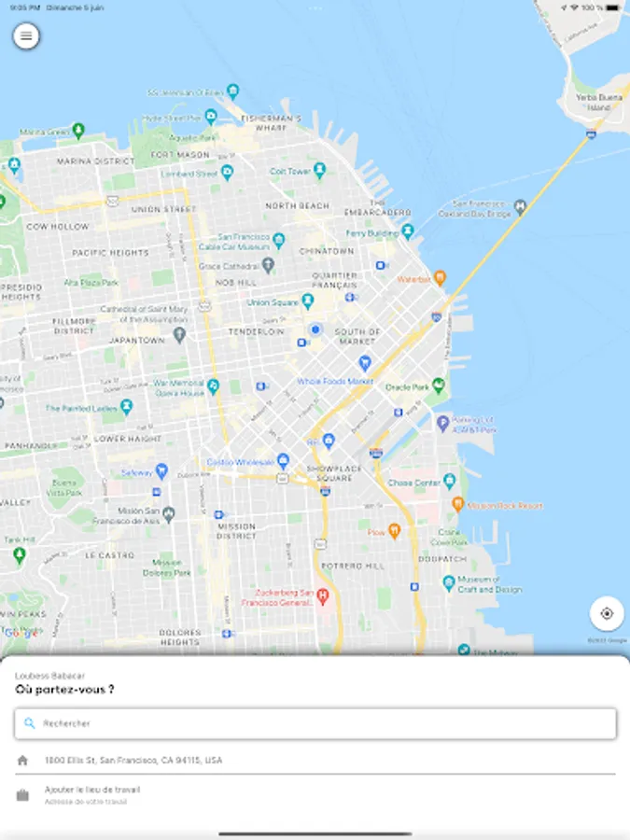Select the Safeway store pin
630x840 pixels.
point(161,471)
